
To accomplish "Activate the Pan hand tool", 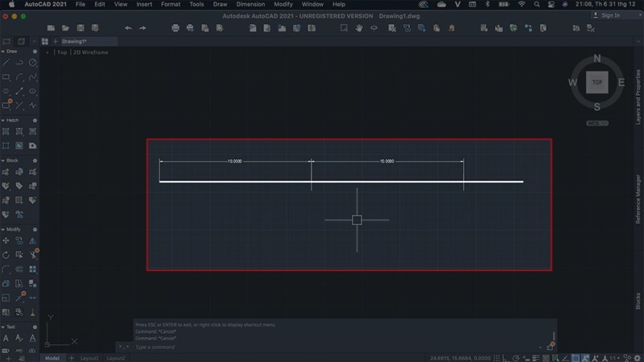I will pos(359,28).
